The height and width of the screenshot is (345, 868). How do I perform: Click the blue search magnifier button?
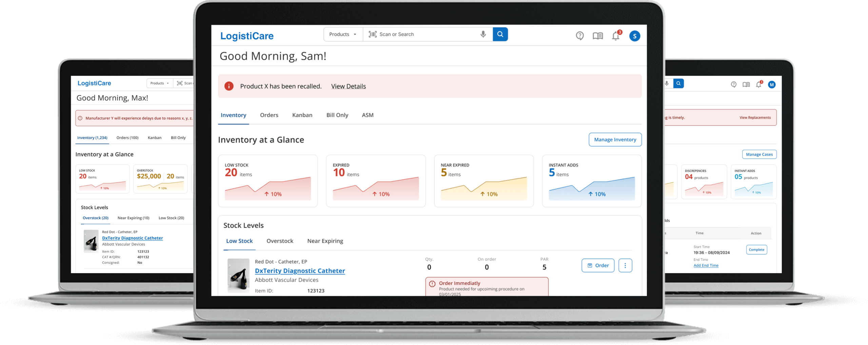pyautogui.click(x=500, y=34)
